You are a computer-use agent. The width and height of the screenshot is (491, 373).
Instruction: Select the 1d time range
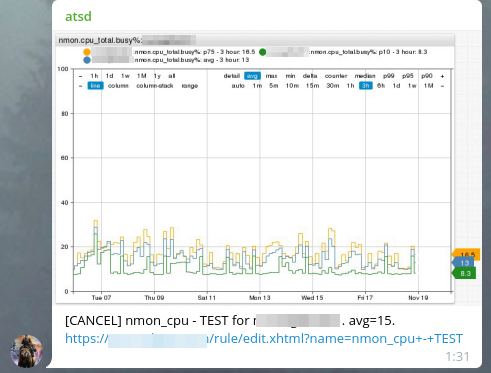coord(109,76)
